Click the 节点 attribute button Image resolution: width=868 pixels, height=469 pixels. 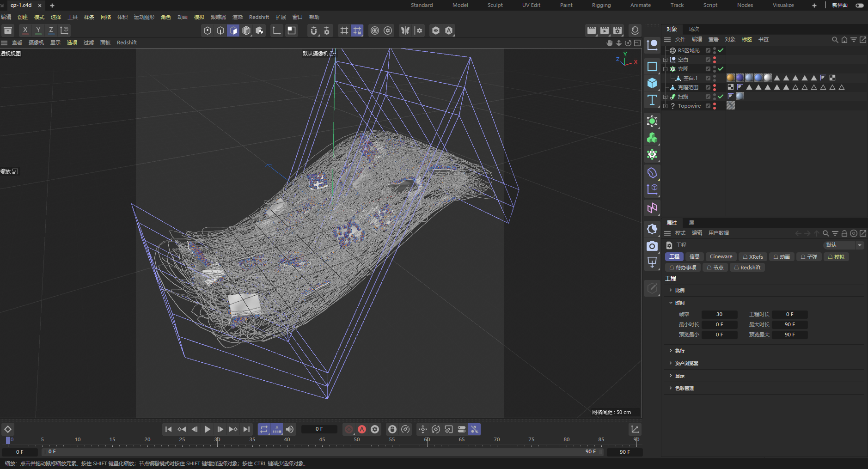(x=715, y=268)
